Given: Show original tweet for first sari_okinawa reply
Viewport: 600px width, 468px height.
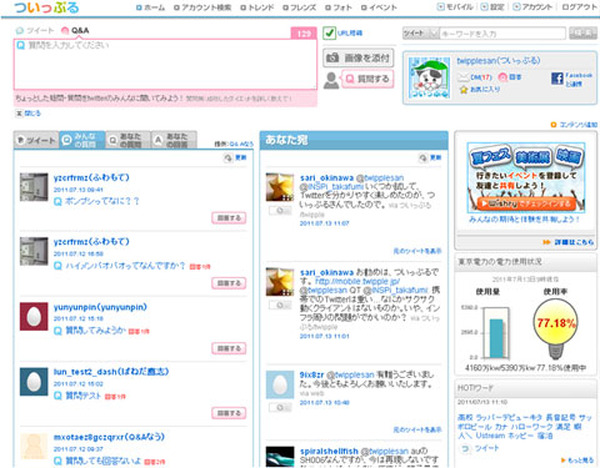Looking at the screenshot, I should tap(417, 251).
